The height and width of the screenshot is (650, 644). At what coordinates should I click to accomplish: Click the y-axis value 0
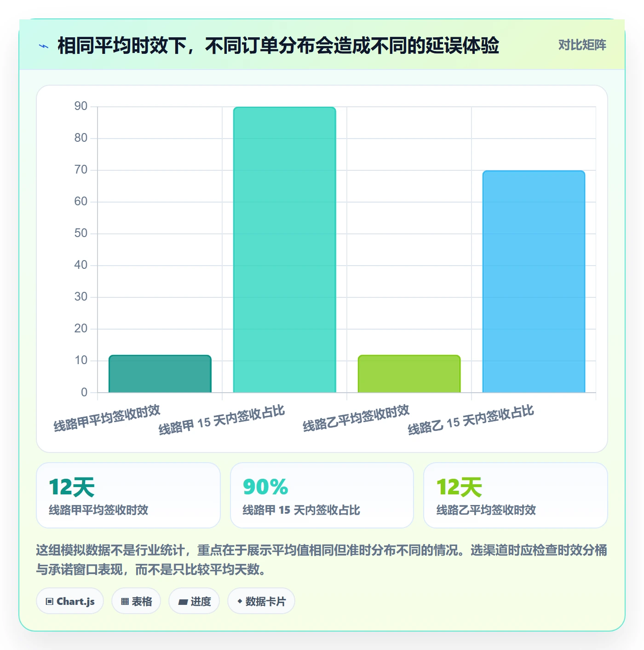(x=84, y=392)
